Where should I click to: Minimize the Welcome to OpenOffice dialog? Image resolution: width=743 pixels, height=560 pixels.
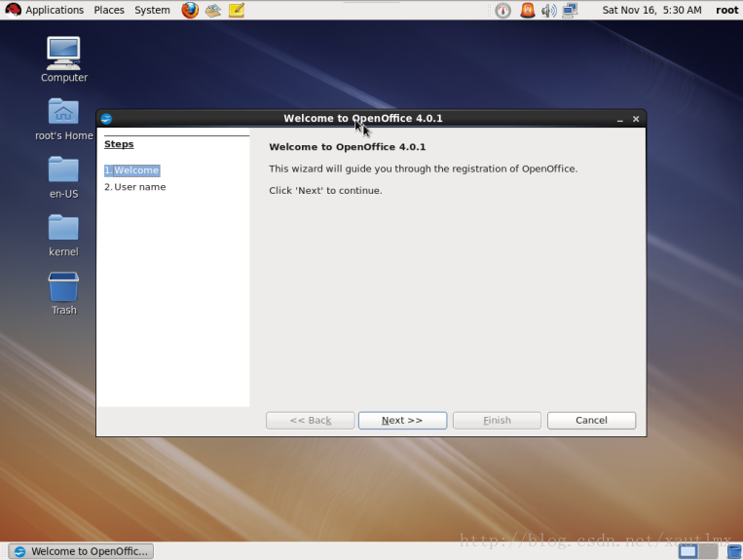[x=619, y=120]
